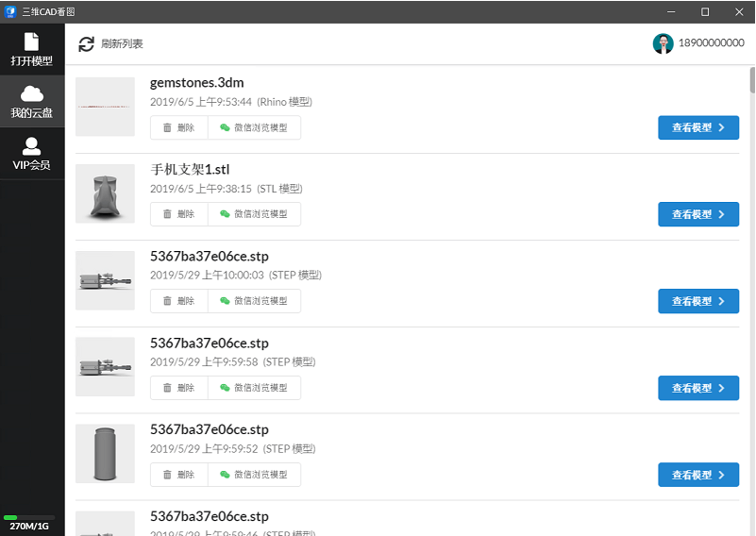This screenshot has width=756, height=536.
Task: Click the 270M/1G storage usage bar
Action: click(x=29, y=517)
